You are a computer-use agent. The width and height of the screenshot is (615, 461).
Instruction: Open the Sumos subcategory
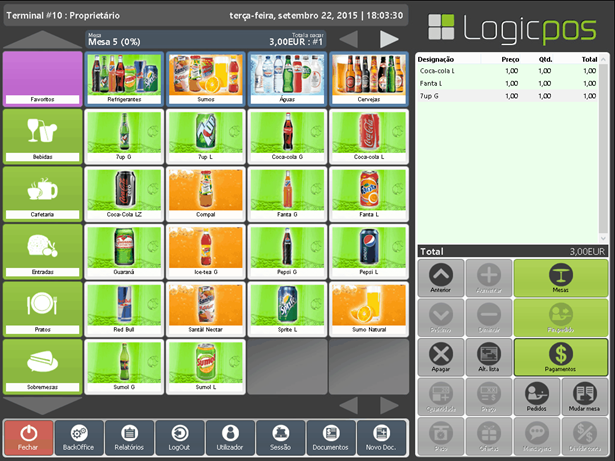coord(206,78)
